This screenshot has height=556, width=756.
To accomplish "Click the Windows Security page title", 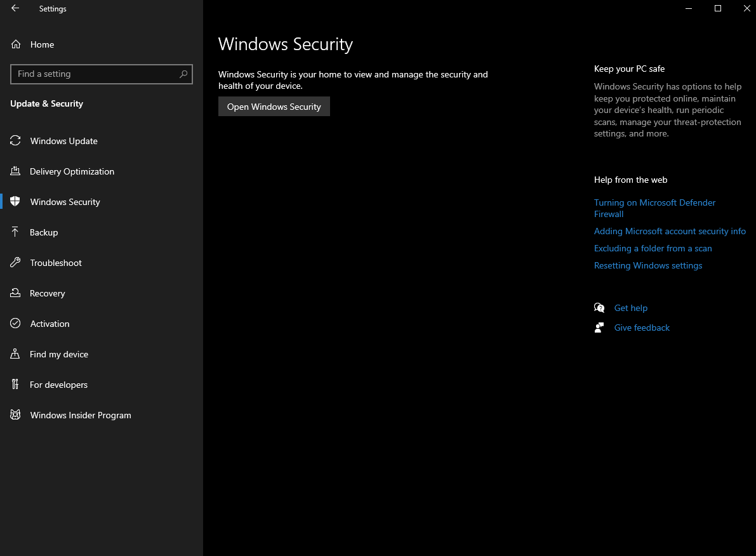I will pyautogui.click(x=286, y=44).
